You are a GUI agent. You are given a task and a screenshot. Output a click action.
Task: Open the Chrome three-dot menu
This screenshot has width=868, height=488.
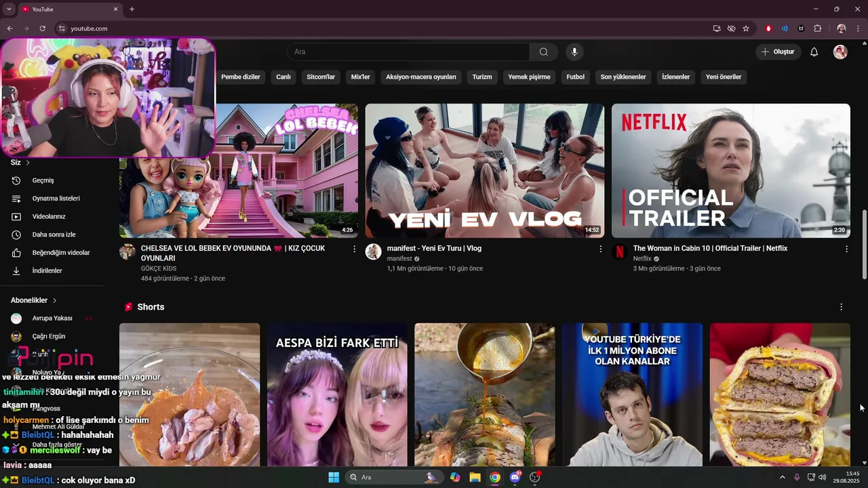point(859,28)
